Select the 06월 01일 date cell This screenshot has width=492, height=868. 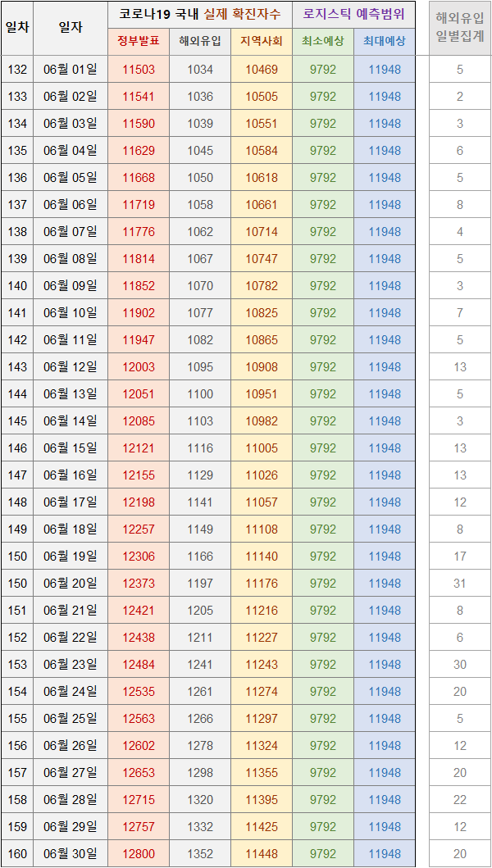[71, 70]
